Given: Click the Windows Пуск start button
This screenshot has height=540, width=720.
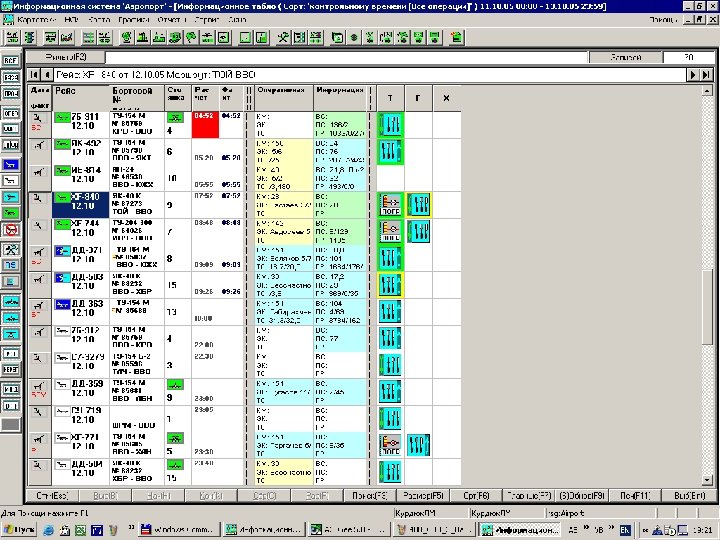Looking at the screenshot, I should 19,530.
